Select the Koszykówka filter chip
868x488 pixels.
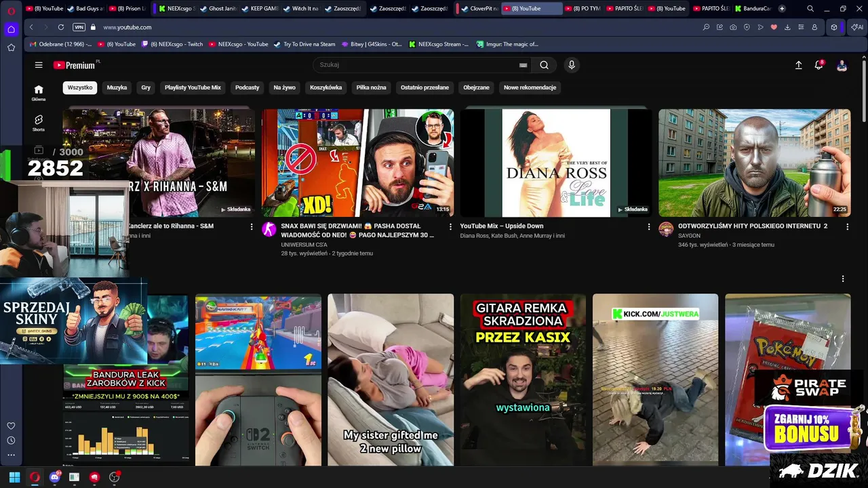[326, 87]
